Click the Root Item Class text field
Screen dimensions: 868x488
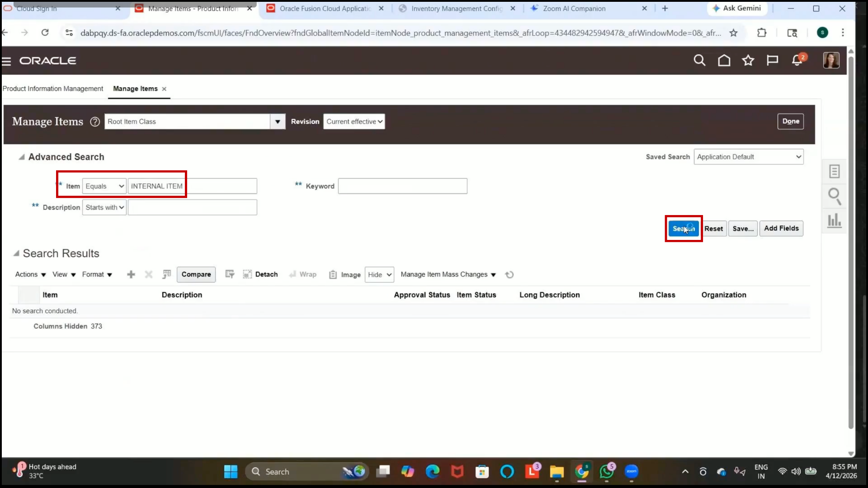[x=187, y=122]
